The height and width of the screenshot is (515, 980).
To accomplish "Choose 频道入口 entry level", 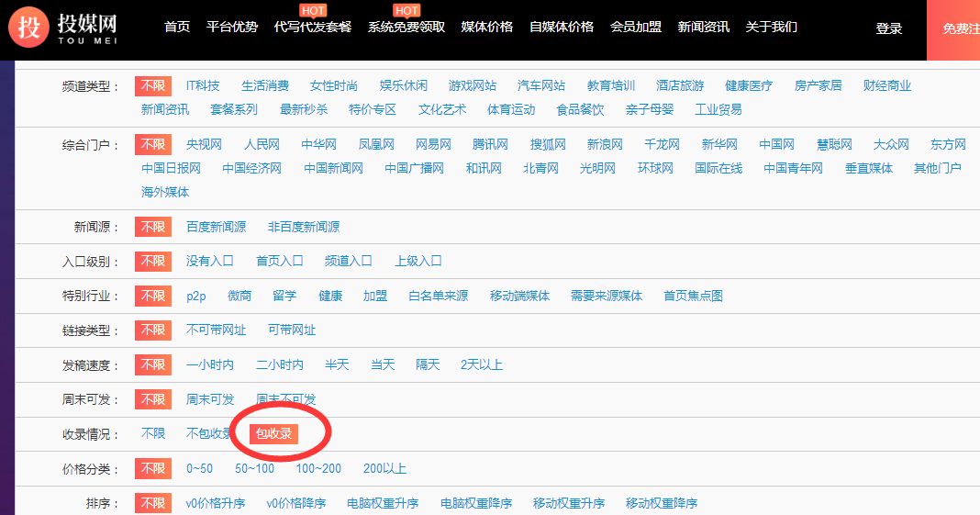I will [348, 262].
